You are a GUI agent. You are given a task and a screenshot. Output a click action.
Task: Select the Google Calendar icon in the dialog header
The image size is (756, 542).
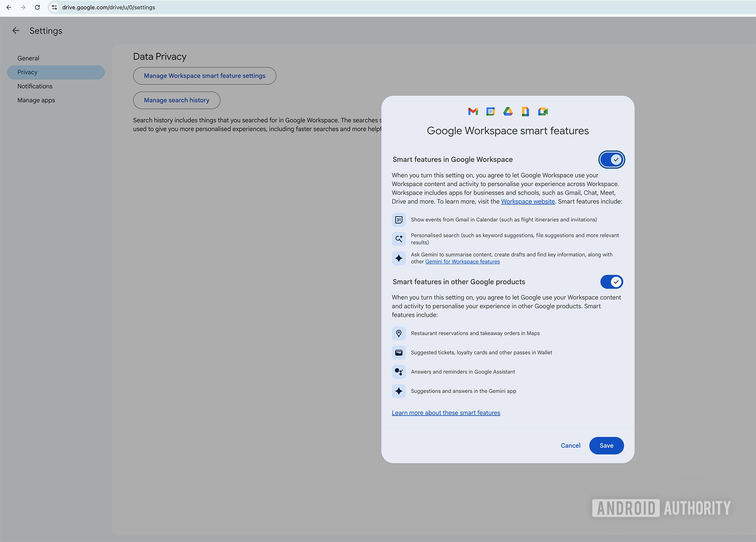click(x=490, y=112)
